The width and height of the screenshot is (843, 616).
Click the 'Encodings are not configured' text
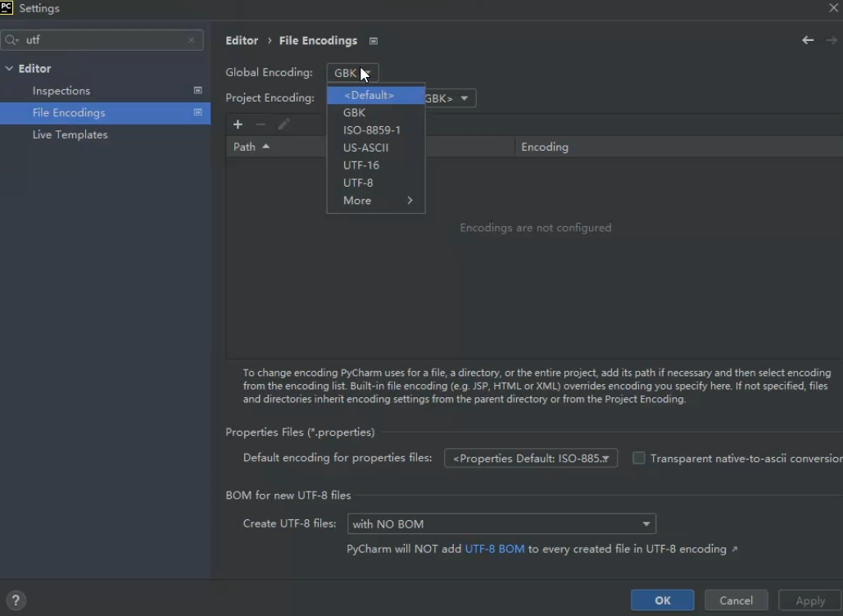pos(536,228)
